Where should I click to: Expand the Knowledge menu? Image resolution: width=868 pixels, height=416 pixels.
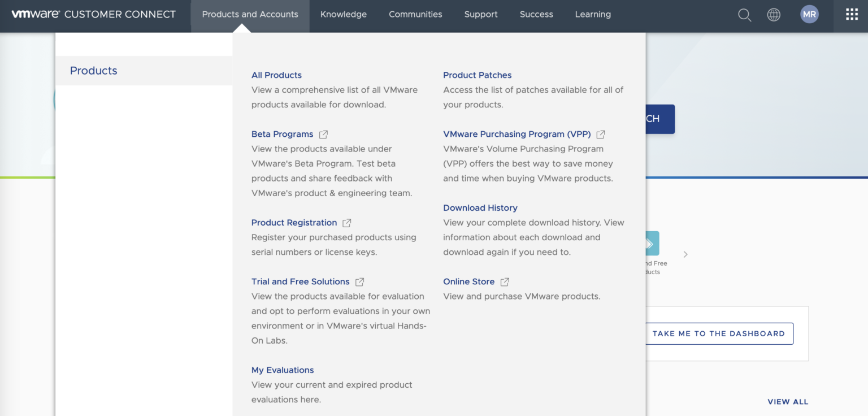(x=343, y=15)
